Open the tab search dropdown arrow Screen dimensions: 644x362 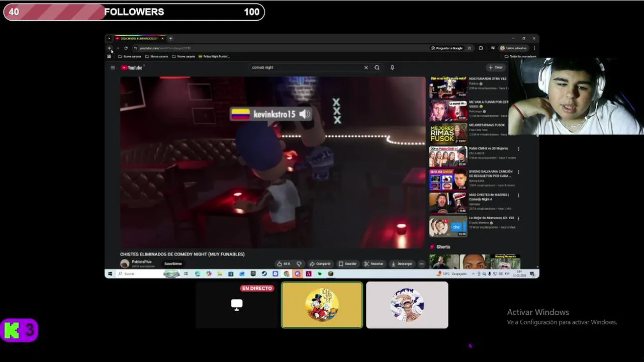(x=109, y=38)
